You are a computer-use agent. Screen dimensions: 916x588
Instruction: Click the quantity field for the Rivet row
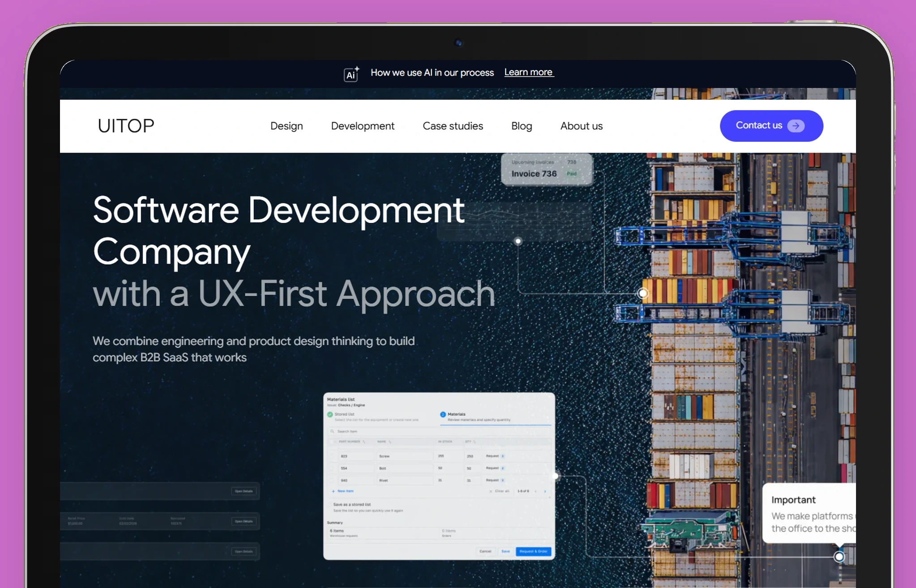point(473,480)
